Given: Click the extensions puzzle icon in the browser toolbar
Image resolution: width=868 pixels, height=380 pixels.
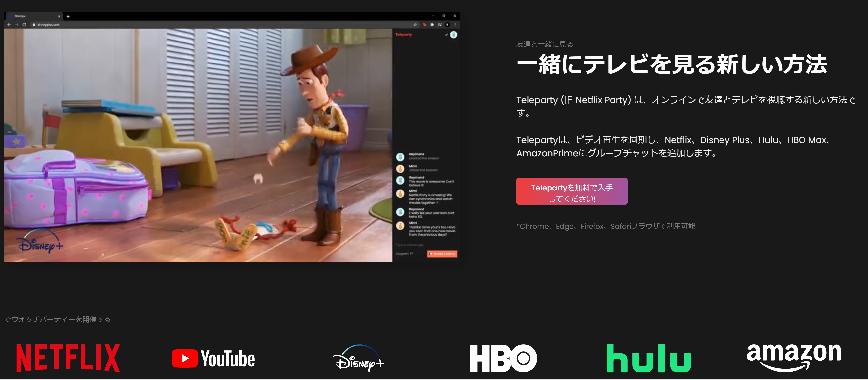Looking at the screenshot, I should point(432,25).
